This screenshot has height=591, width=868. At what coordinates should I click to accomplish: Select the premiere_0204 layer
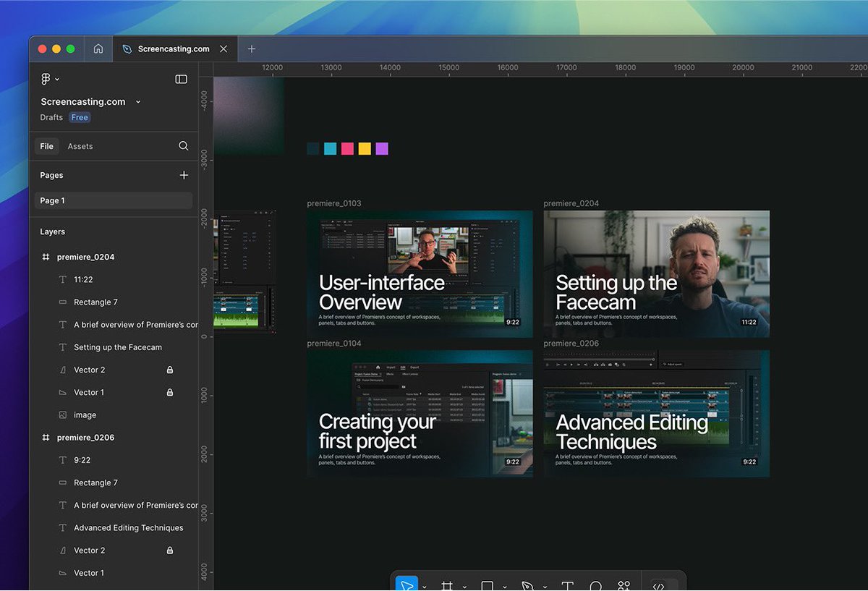85,257
